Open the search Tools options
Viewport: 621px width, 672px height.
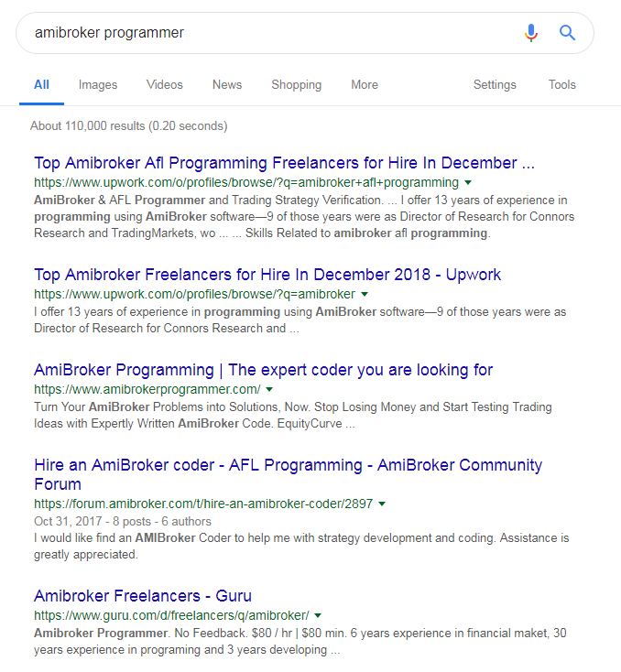pyautogui.click(x=561, y=85)
